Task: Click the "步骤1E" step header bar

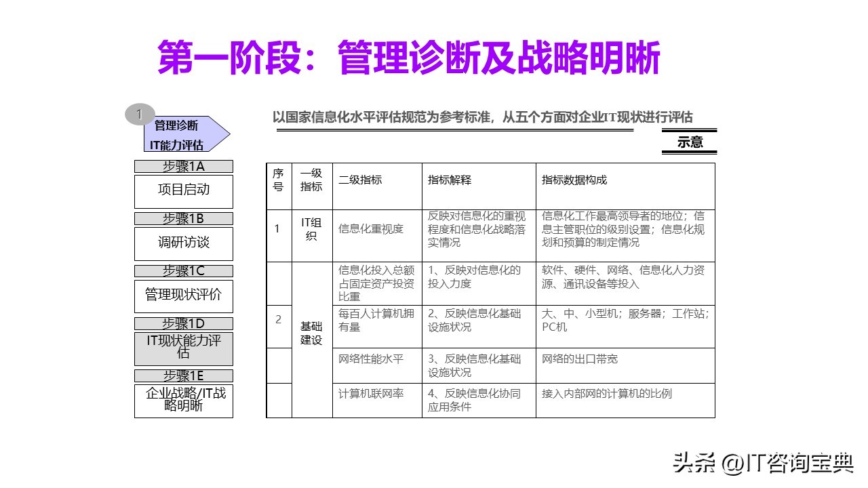Action: point(184,375)
